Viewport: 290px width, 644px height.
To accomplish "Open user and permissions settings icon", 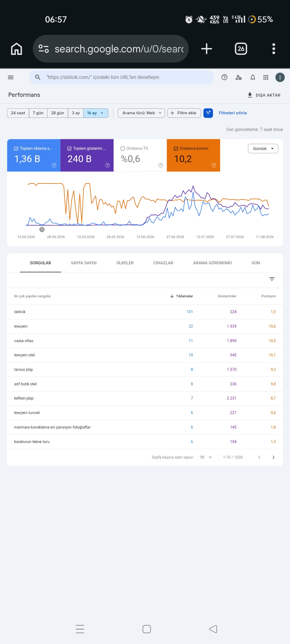I will (238, 77).
